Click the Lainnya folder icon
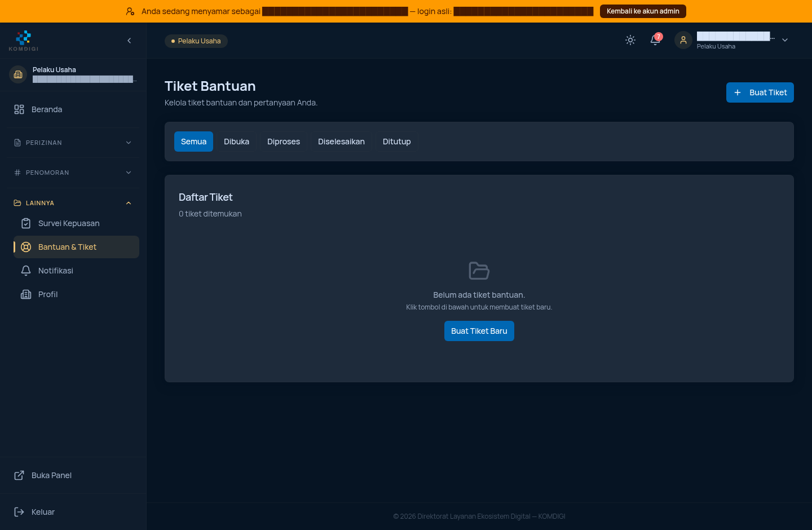 click(17, 203)
